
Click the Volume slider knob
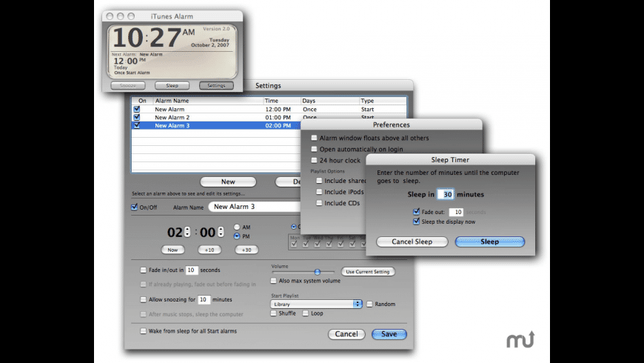(317, 272)
